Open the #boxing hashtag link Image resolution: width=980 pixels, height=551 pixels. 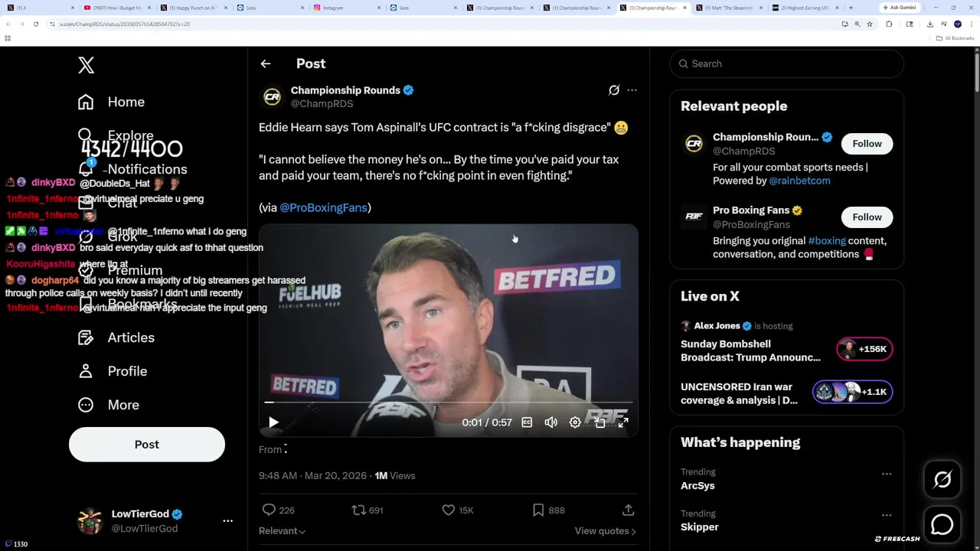(827, 240)
